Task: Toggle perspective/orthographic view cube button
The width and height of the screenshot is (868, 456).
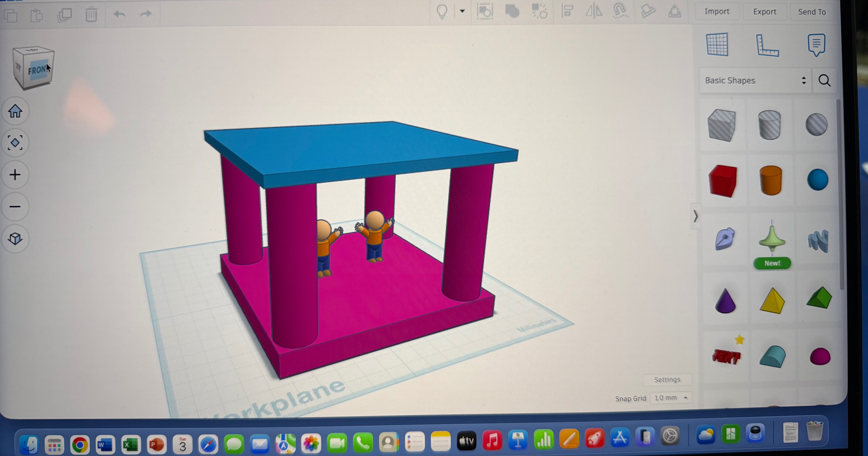Action: click(x=15, y=239)
